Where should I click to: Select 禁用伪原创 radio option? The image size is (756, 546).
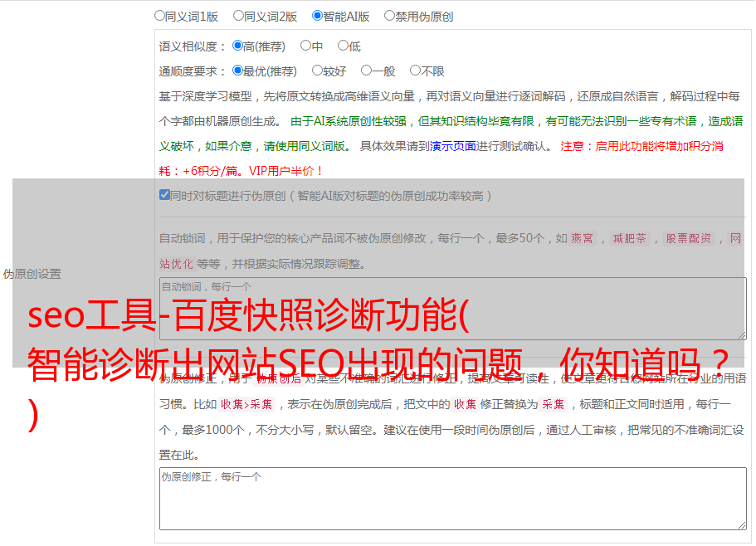(x=389, y=16)
